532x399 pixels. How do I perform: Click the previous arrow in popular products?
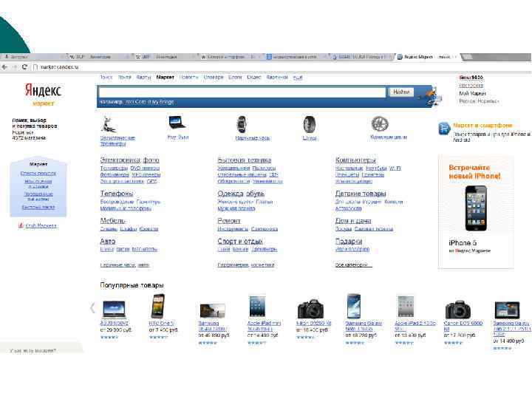(x=92, y=307)
